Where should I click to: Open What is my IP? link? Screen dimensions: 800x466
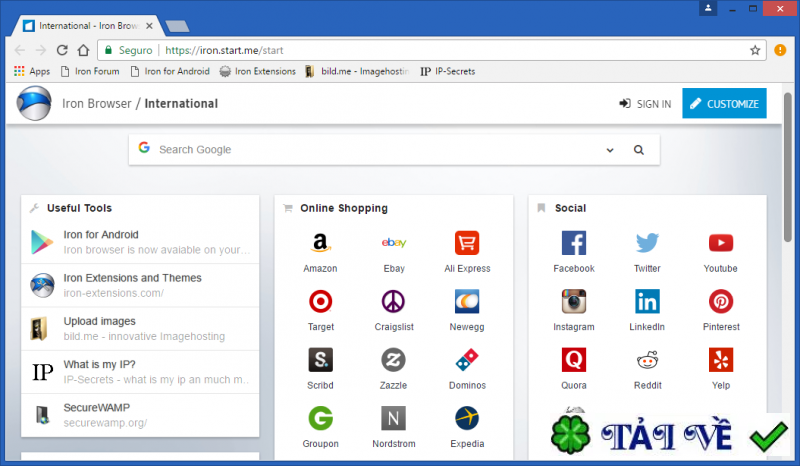[x=140, y=372]
